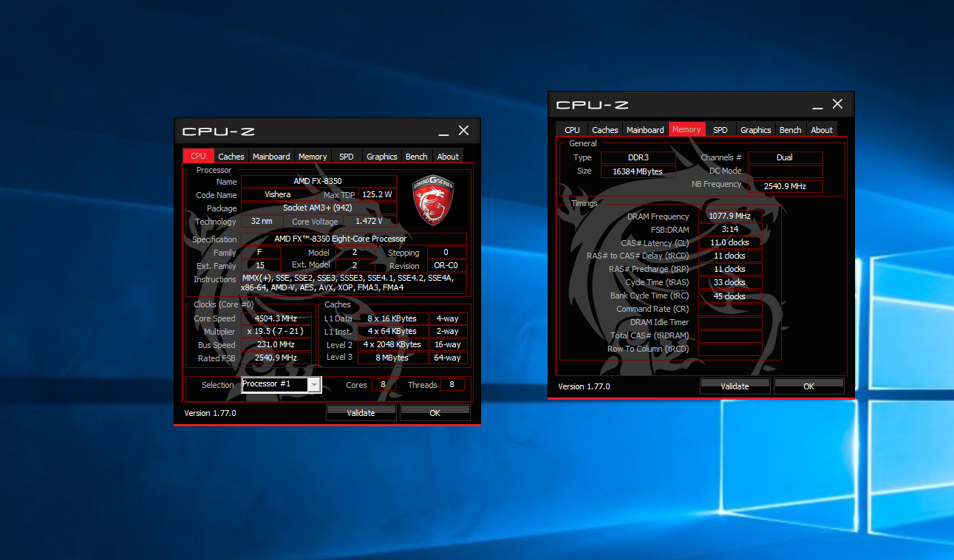Click OK button in CPU window
Screen dimensions: 954x560
(x=435, y=413)
